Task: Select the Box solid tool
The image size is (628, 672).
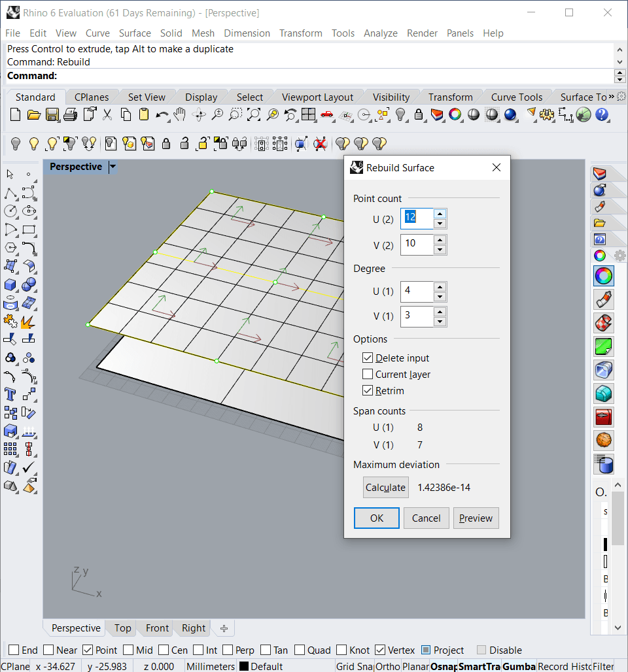Action: (x=10, y=285)
